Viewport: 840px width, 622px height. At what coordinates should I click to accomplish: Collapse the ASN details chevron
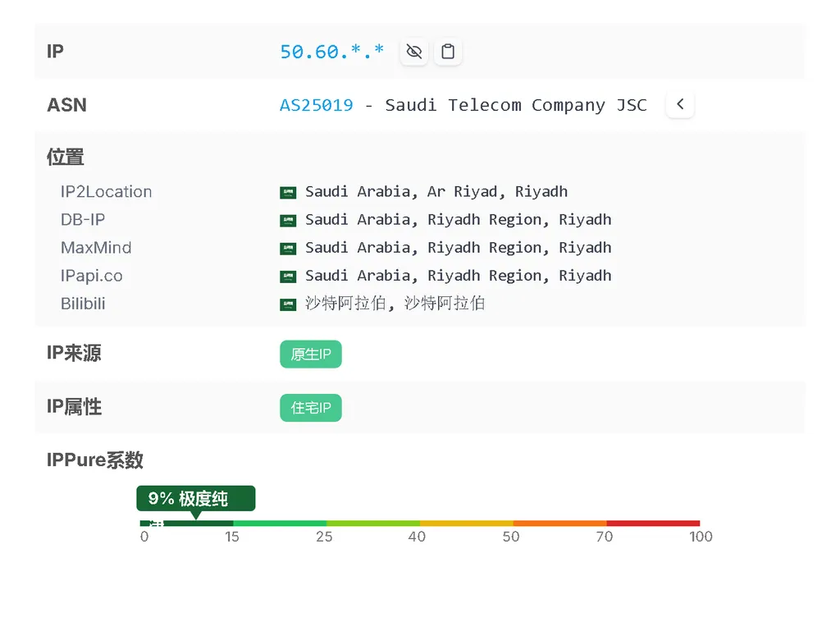click(x=680, y=105)
